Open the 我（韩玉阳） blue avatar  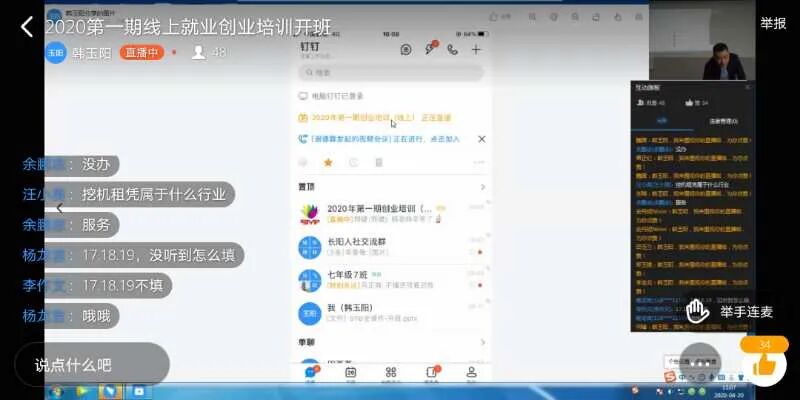point(310,314)
